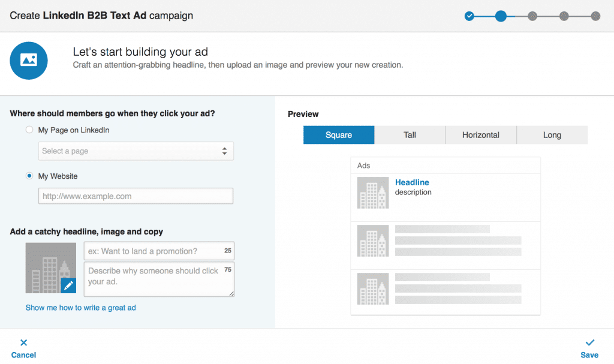614x364 pixels.
Task: Open the Select a page dropdown
Action: (136, 151)
